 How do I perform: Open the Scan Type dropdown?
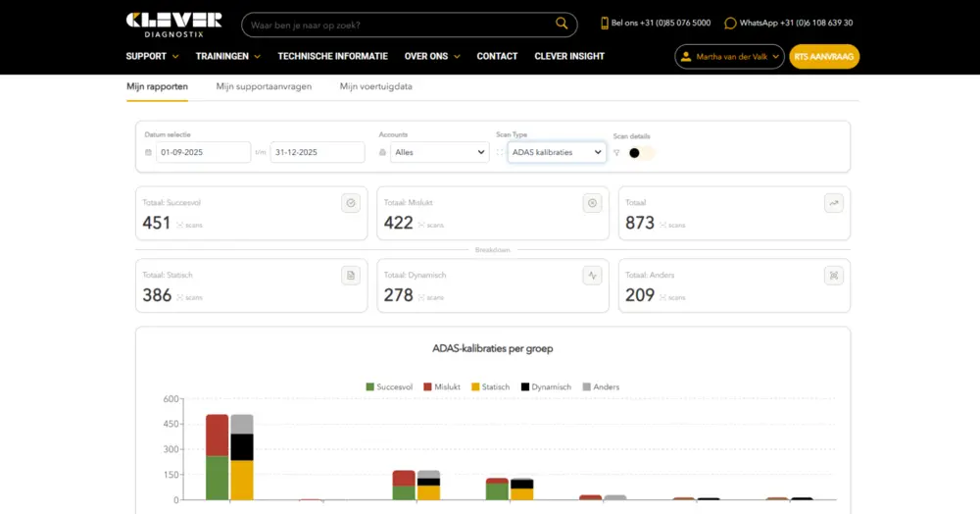click(556, 152)
